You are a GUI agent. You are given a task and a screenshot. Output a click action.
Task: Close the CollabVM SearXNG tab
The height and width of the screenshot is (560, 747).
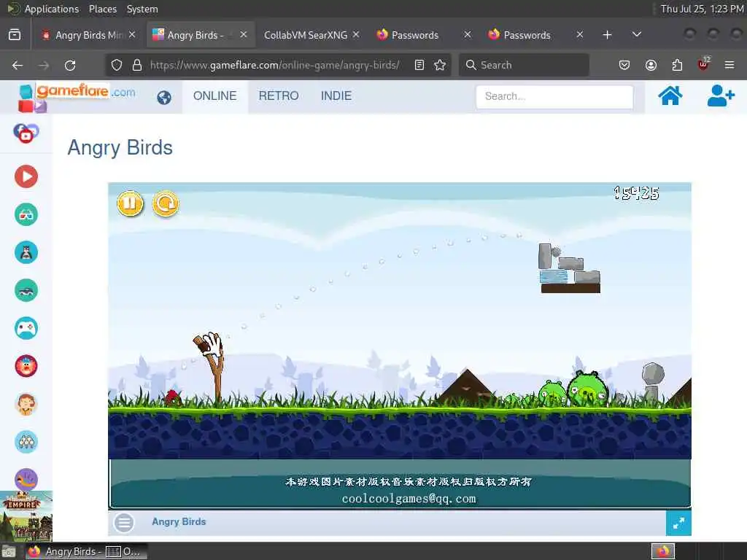[x=356, y=35]
